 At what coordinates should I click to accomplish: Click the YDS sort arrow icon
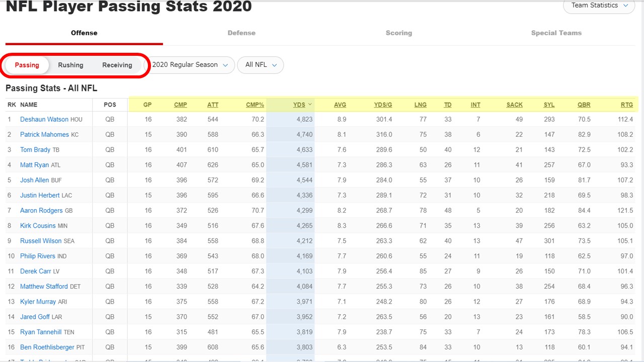pyautogui.click(x=310, y=105)
